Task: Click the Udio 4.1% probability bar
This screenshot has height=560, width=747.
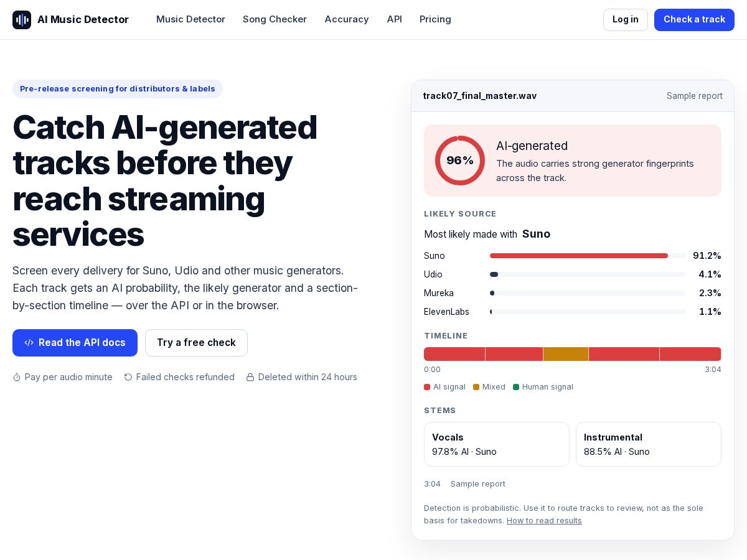Action: pos(587,274)
